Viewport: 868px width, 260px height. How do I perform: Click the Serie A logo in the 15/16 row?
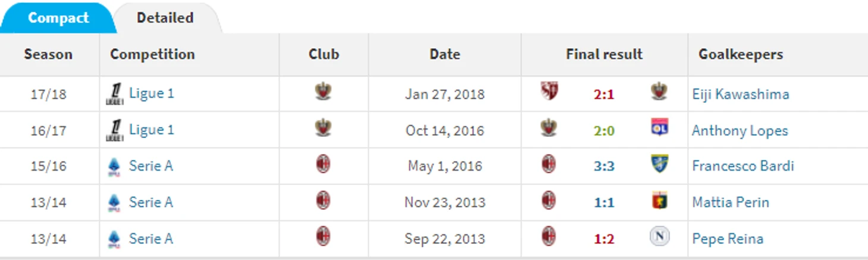tap(114, 167)
